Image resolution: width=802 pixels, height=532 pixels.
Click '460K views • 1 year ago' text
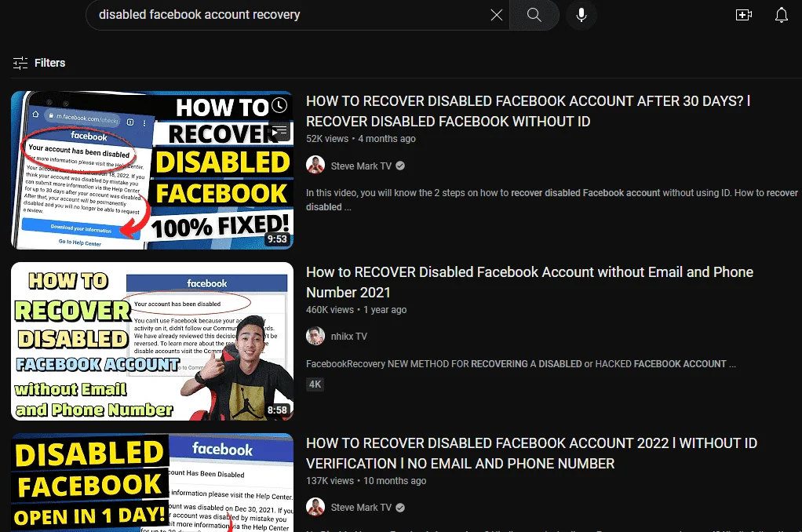point(356,309)
